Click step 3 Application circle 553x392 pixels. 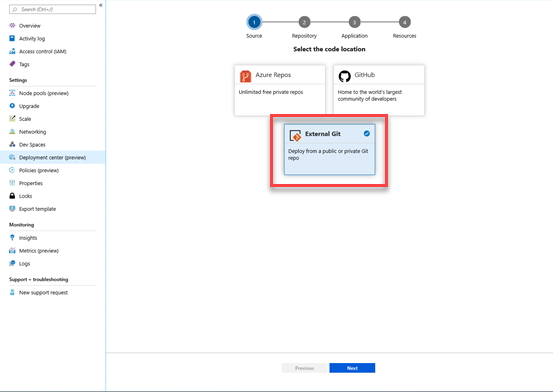tap(354, 22)
